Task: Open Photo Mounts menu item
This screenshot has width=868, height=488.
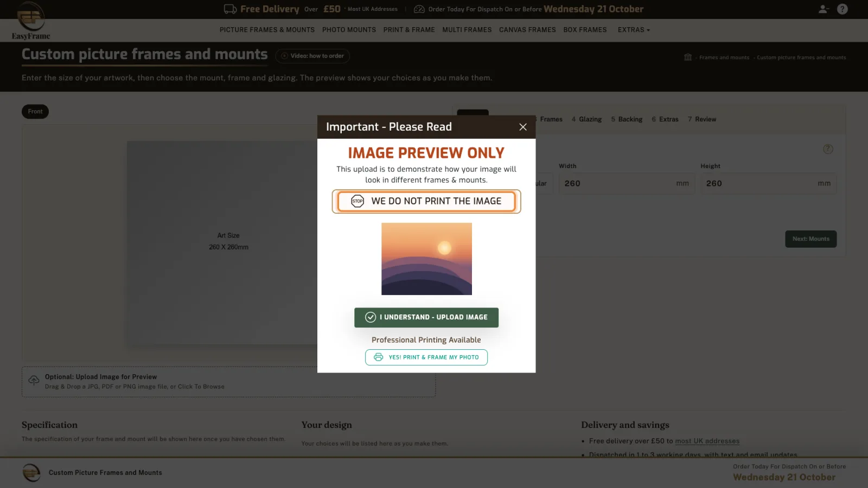Action: coord(349,30)
